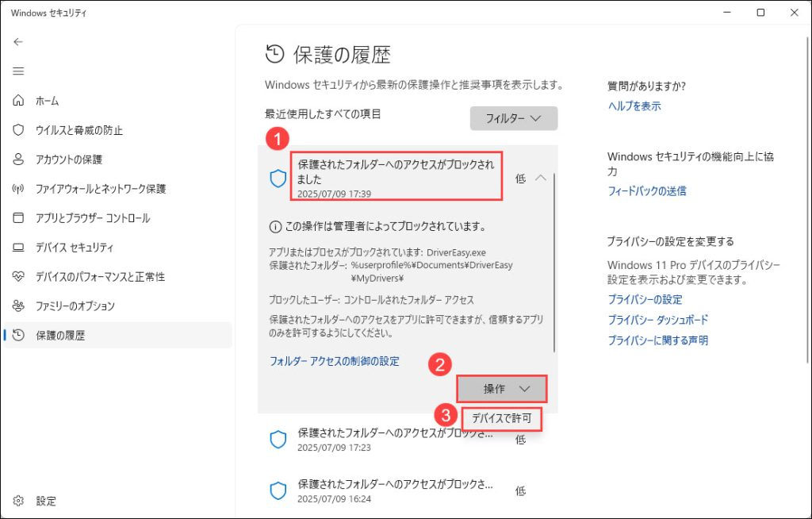
Task: Choose デバイスで許可 from the menu
Action: coord(501,418)
